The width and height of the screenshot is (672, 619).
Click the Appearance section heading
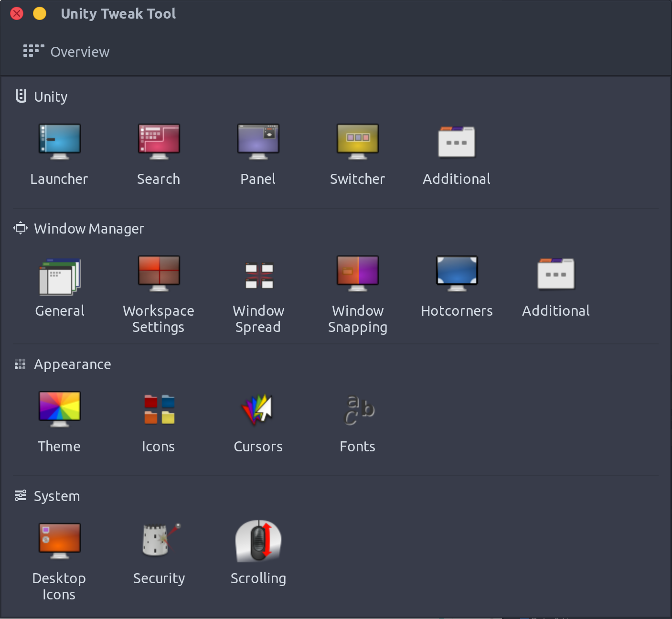click(x=63, y=364)
